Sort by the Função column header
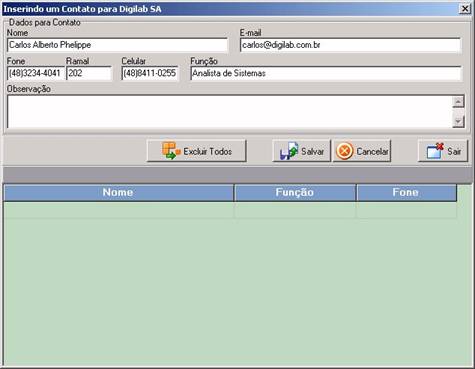The width and height of the screenshot is (475, 369). [x=295, y=192]
